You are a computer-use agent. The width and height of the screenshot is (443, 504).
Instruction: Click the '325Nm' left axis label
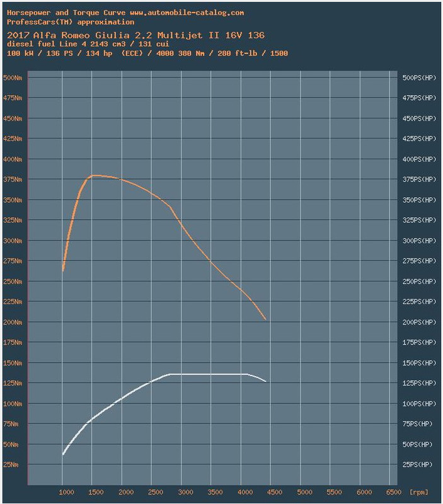13,220
